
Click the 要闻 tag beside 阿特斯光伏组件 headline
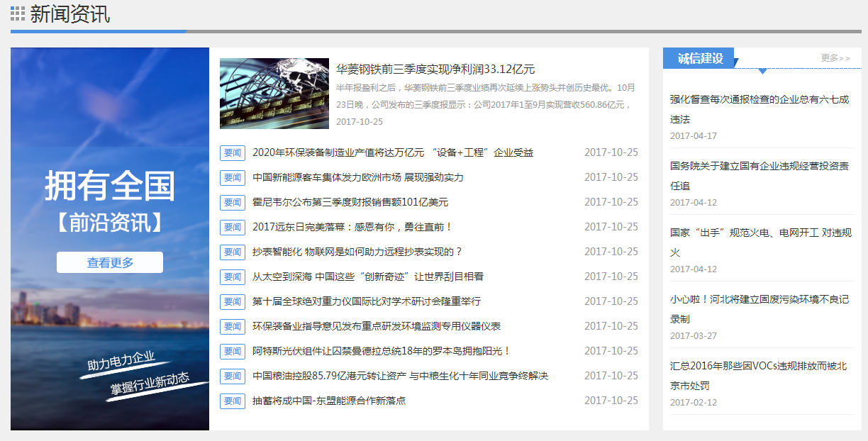point(232,351)
